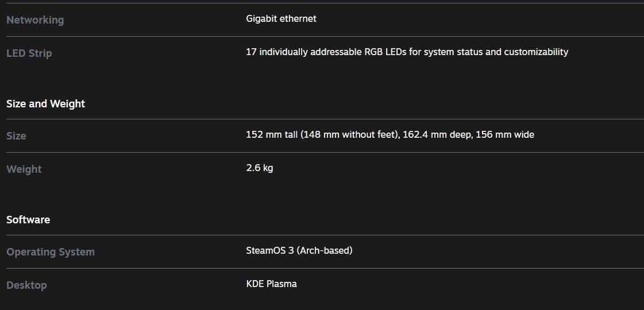Click the number 17 in LED Strip row

(251, 52)
